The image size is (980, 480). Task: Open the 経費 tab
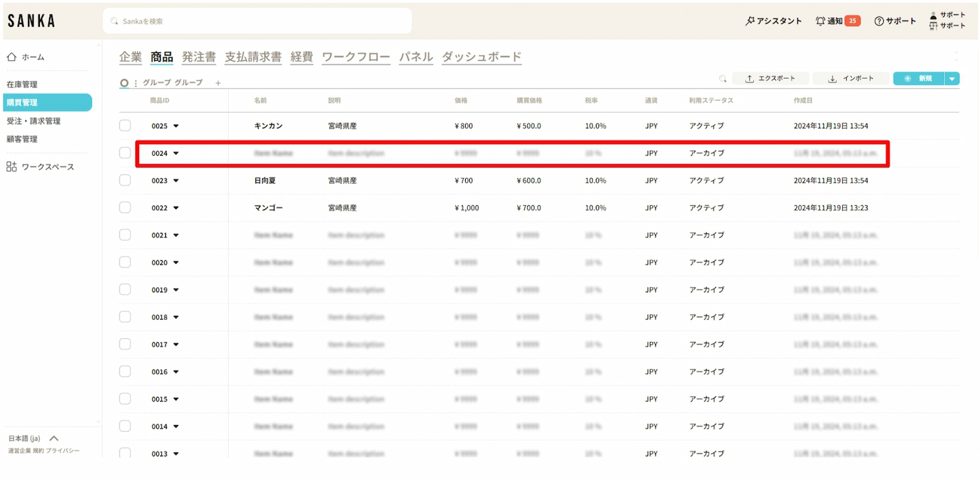pos(302,57)
